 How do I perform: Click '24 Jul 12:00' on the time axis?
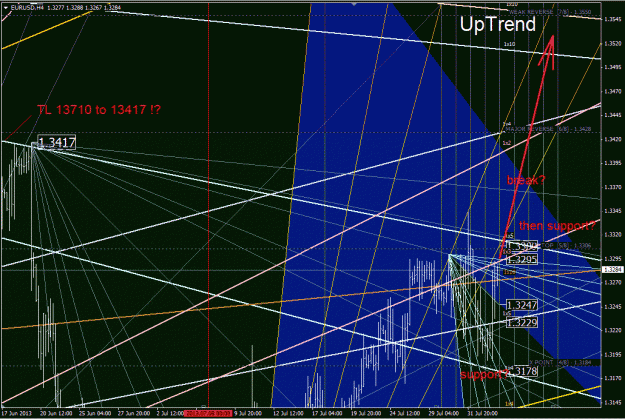pyautogui.click(x=405, y=413)
